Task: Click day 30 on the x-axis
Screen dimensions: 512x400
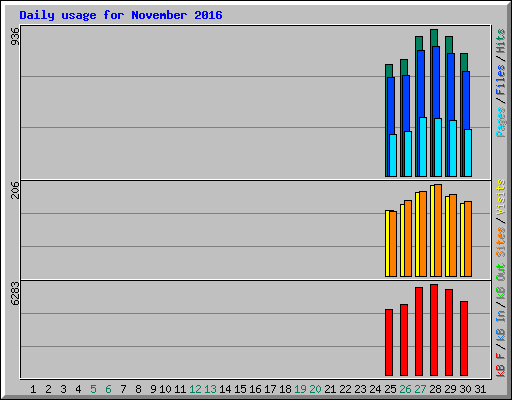Action: [465, 389]
